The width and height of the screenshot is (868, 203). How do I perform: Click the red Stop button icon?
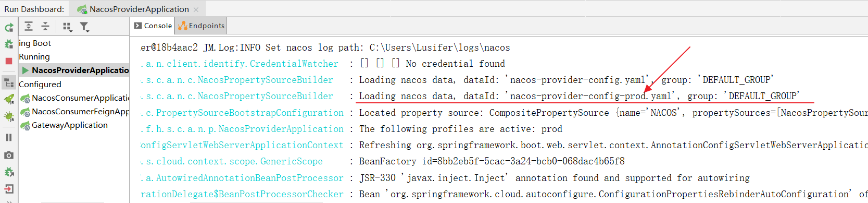[9, 61]
